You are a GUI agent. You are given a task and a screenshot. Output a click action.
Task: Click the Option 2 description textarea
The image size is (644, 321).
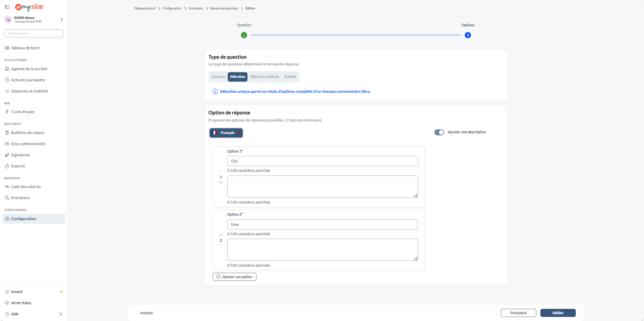322,250
